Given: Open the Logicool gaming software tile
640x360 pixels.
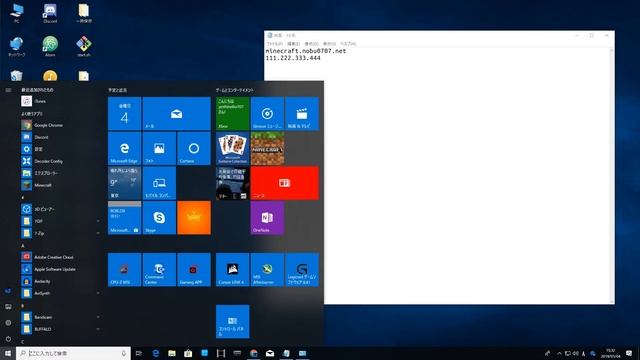Looking at the screenshot, I should tap(302, 270).
